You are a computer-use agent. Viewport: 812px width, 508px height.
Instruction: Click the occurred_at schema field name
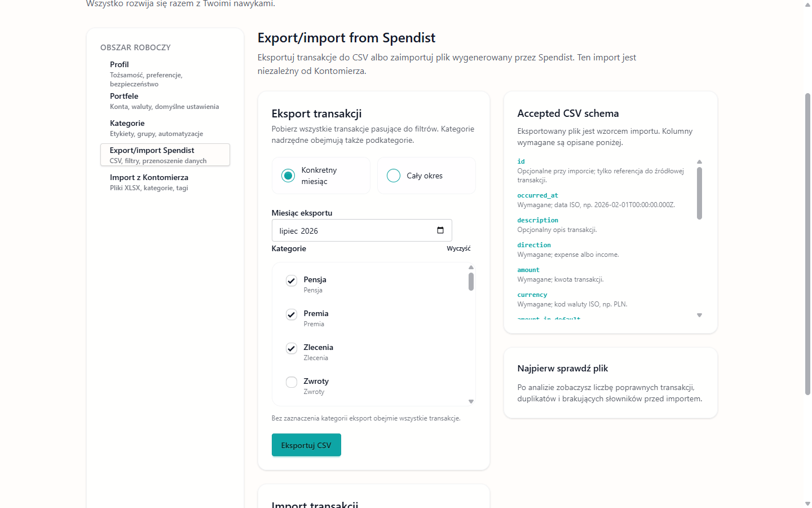pos(537,195)
